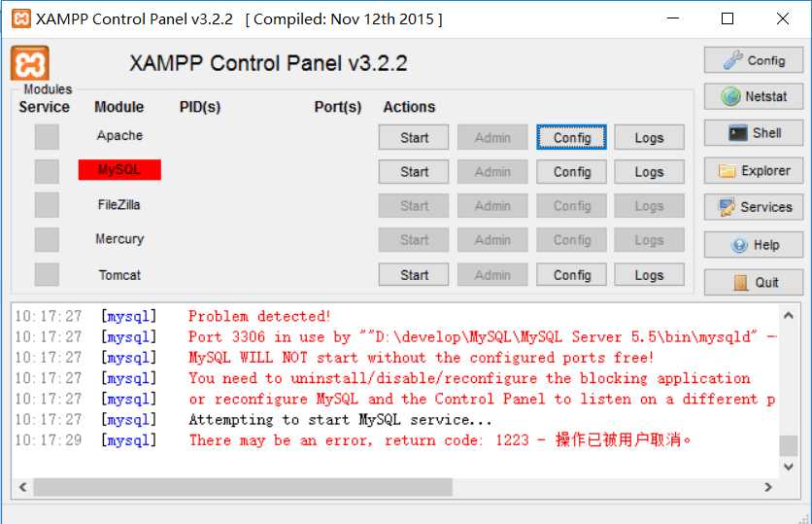Image resolution: width=812 pixels, height=524 pixels.
Task: Select the 'return code: 1223' error line
Action: [440, 440]
